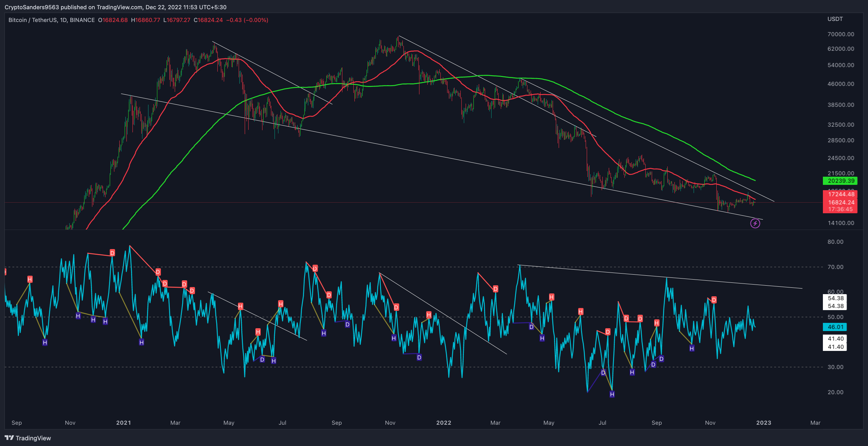Click the close price value C16824.24
The image size is (868, 446).
[208, 20]
